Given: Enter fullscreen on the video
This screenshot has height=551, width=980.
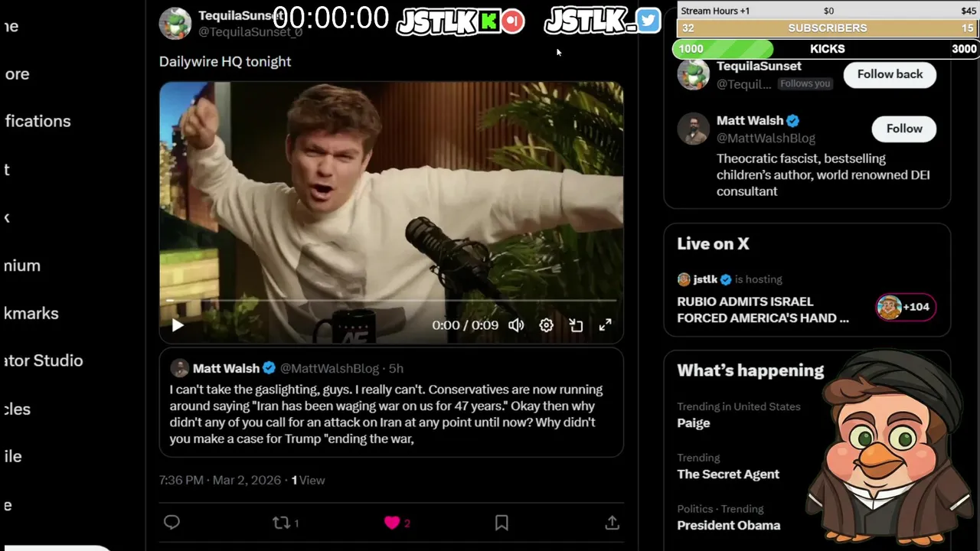Looking at the screenshot, I should [605, 325].
